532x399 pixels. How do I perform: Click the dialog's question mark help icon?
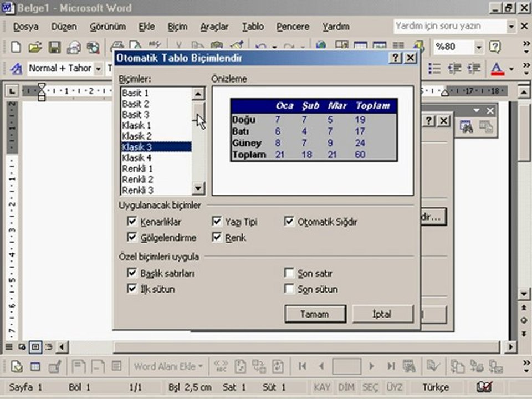[395, 58]
